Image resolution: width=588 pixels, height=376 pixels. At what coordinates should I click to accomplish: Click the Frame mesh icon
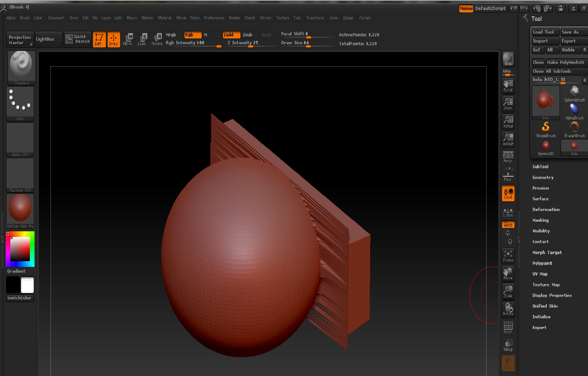tap(508, 256)
